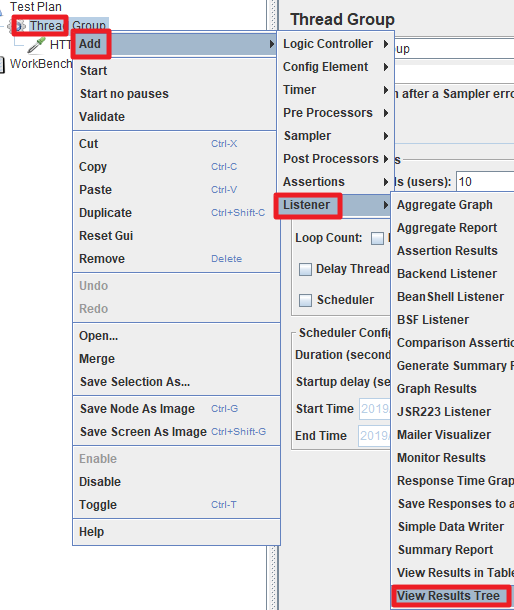
Task: Choose Remove menu entry
Action: [176, 258]
